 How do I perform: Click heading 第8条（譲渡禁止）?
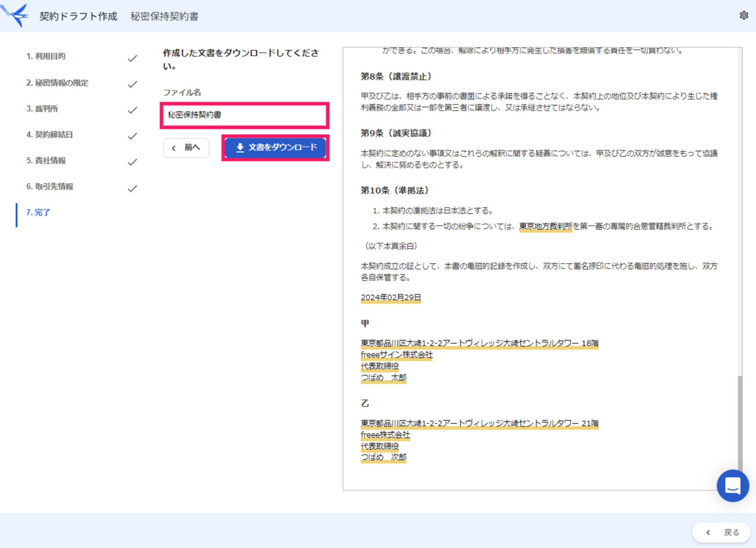[396, 76]
